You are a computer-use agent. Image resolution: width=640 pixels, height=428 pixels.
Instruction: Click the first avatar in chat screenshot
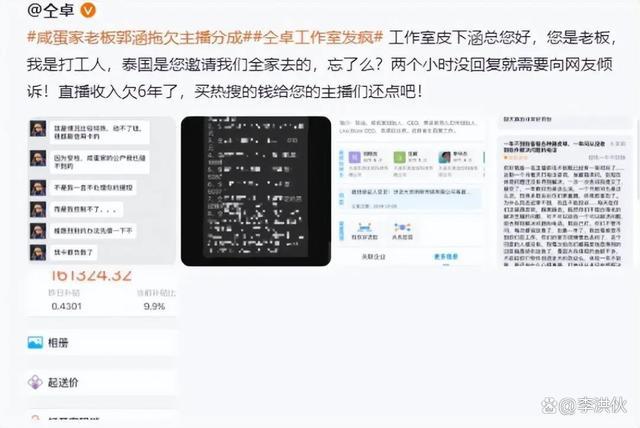coord(38,129)
